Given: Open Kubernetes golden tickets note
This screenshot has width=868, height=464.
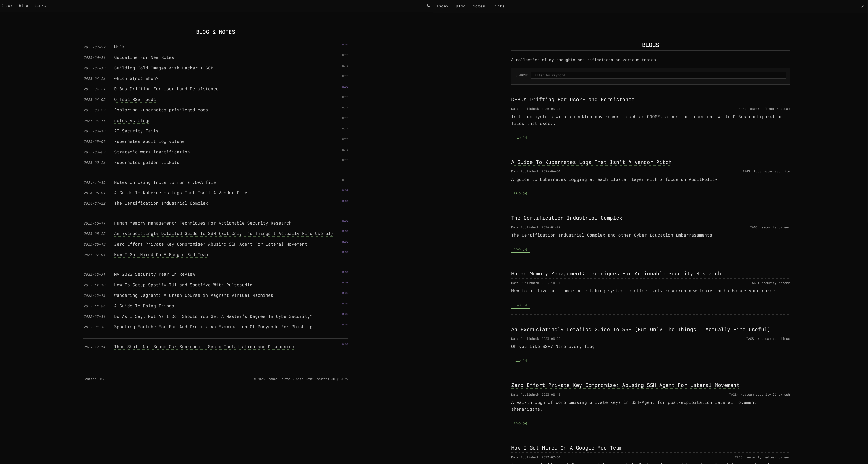Looking at the screenshot, I should tap(147, 163).
